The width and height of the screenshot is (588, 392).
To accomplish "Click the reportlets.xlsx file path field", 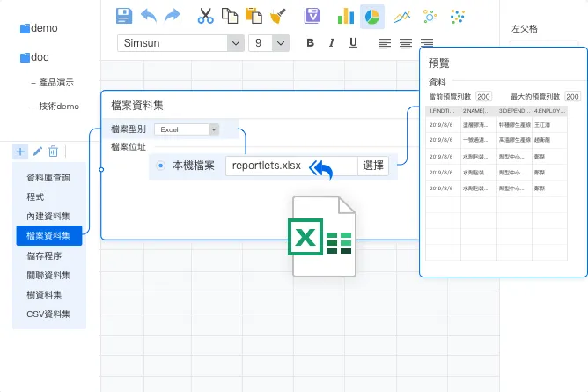I will coord(291,166).
